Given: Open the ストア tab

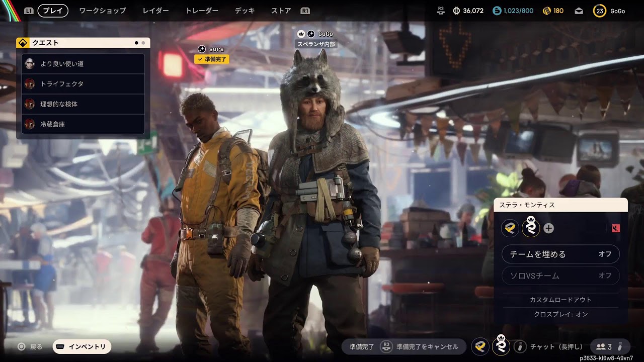Looking at the screenshot, I should [x=281, y=11].
